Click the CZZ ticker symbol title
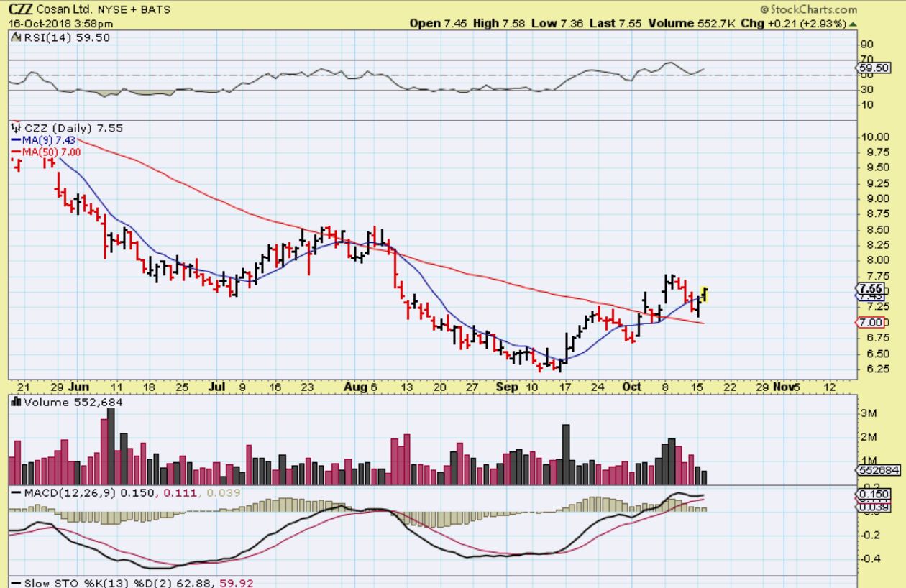 point(21,10)
